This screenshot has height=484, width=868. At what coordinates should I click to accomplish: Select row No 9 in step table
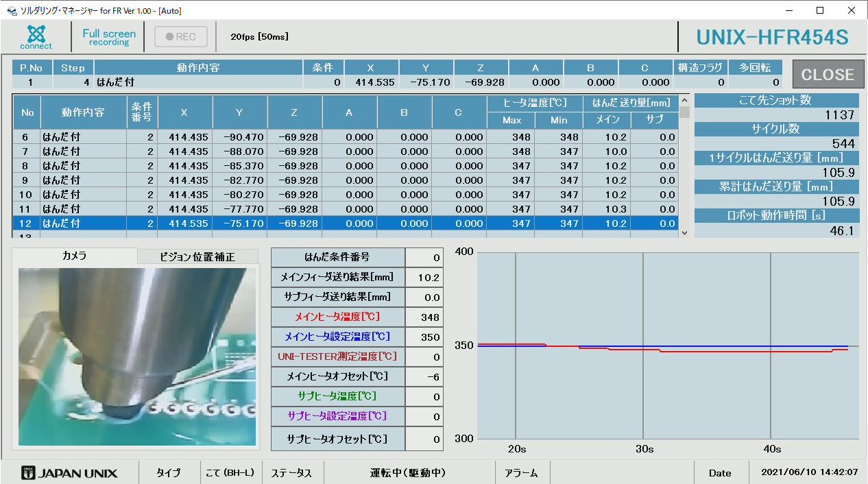point(346,180)
